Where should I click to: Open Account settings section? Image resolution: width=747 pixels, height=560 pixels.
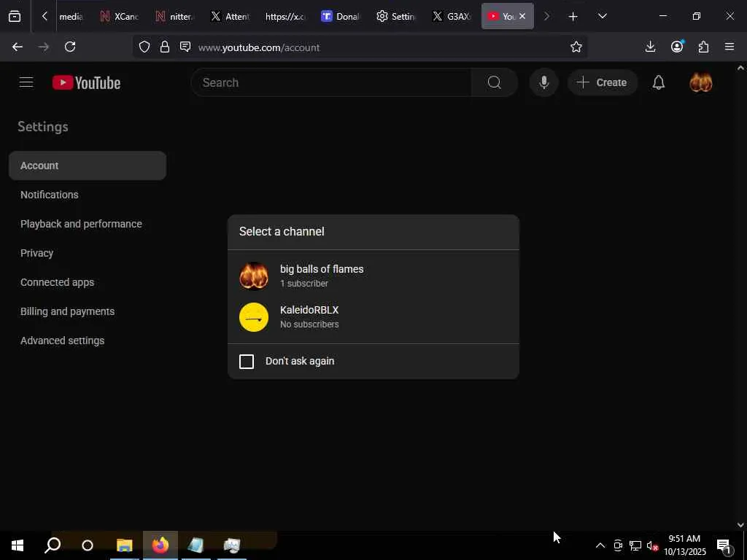[x=88, y=166]
